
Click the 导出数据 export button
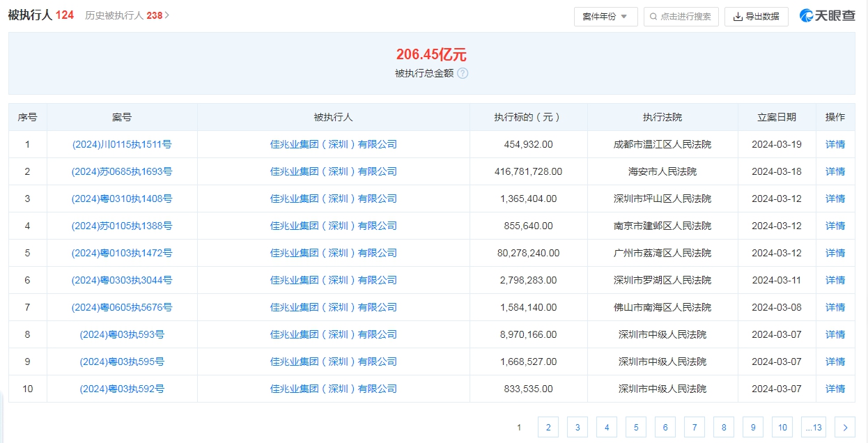coord(756,17)
